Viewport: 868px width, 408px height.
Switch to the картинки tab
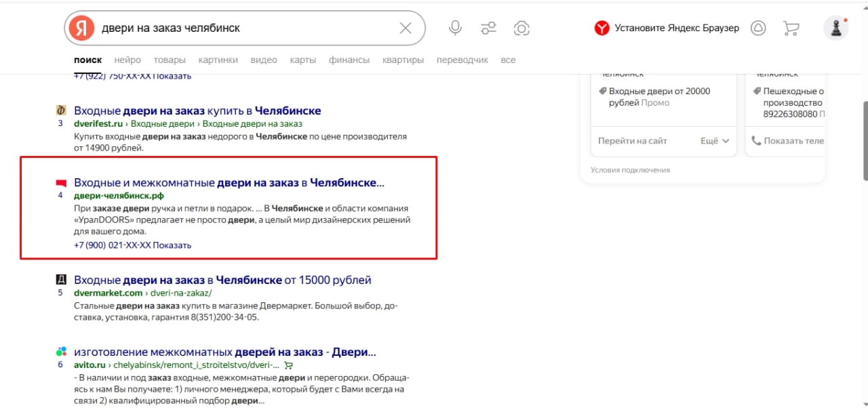tap(218, 60)
